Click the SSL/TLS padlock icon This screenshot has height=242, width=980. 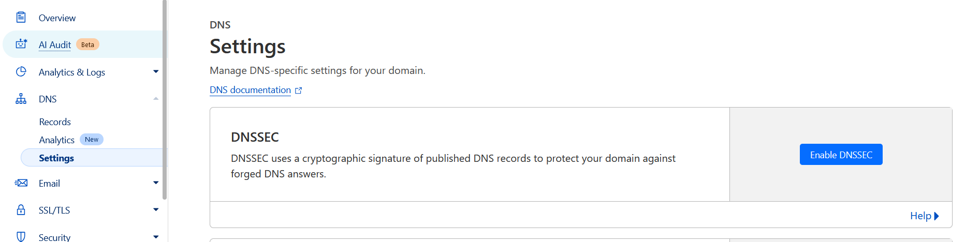(21, 210)
